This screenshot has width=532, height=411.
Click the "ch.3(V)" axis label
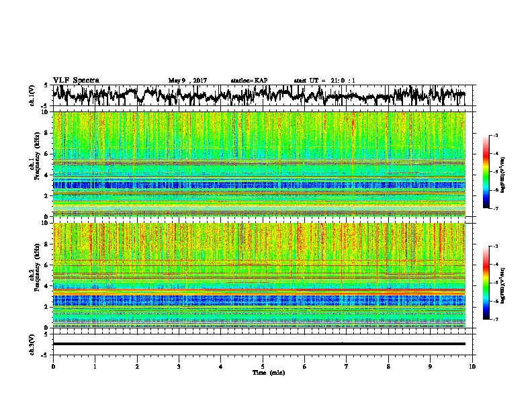pos(32,345)
